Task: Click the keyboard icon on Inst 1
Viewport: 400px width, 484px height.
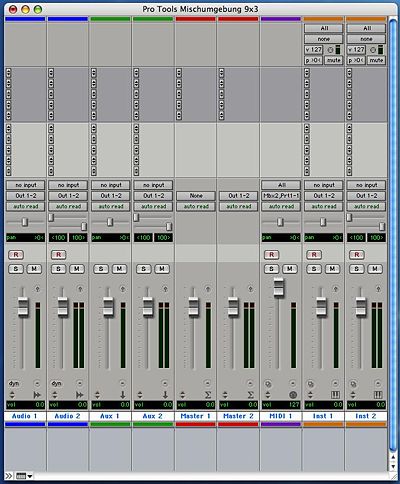Action: tap(335, 395)
